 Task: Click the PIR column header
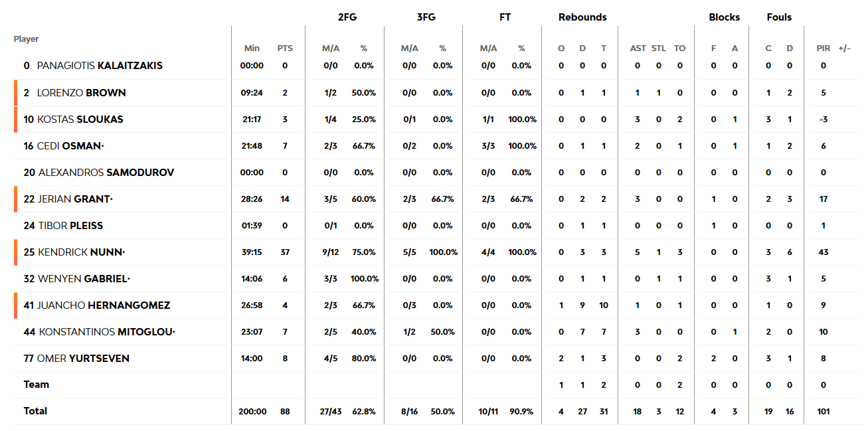point(824,48)
